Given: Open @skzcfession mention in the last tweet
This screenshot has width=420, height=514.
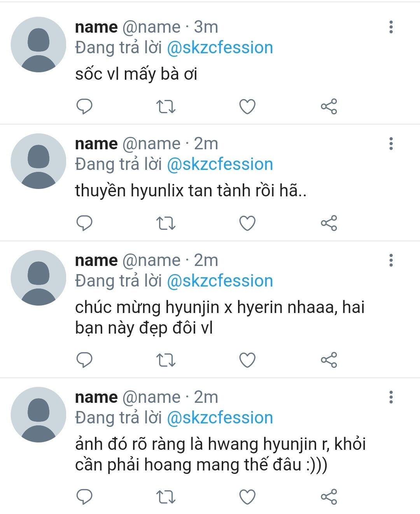Looking at the screenshot, I should (x=220, y=418).
